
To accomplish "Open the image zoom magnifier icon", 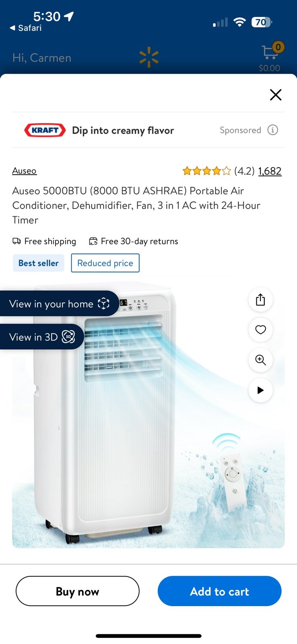I will pyautogui.click(x=260, y=360).
